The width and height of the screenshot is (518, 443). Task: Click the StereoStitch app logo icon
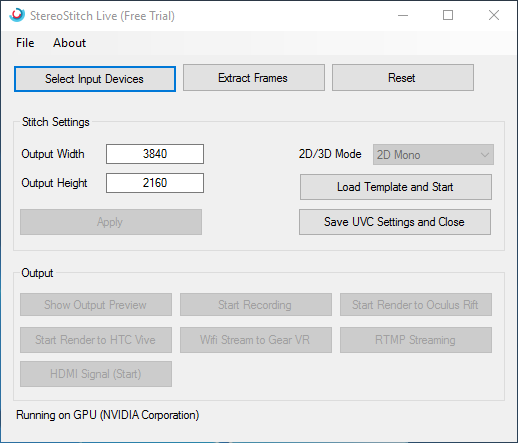coord(17,15)
